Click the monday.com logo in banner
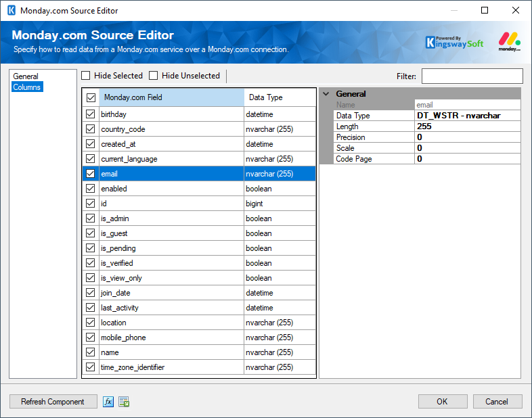532x418 pixels. [509, 41]
